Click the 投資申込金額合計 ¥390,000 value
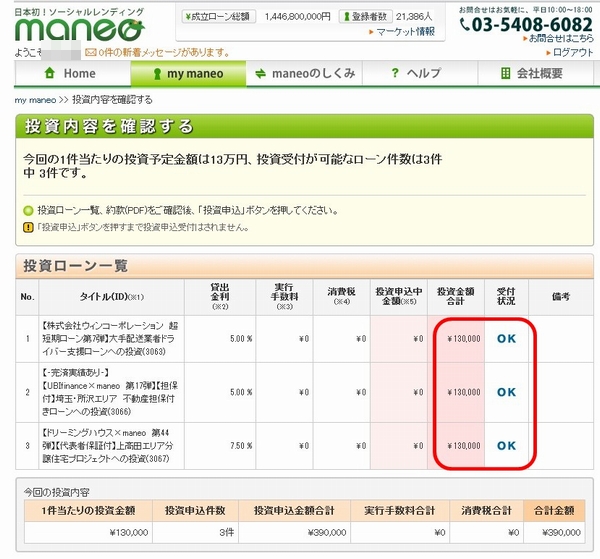The height and width of the screenshot is (559, 600). tap(327, 532)
